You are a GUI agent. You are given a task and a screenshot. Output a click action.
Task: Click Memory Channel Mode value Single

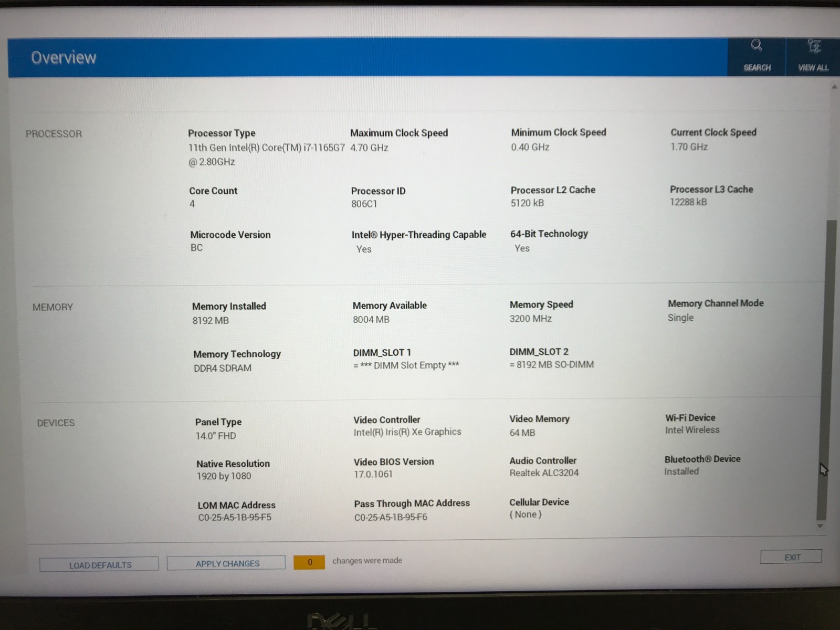point(680,318)
